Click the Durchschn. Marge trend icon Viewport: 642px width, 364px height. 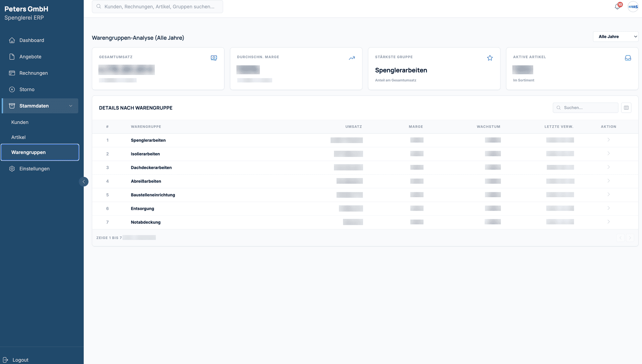pyautogui.click(x=352, y=58)
